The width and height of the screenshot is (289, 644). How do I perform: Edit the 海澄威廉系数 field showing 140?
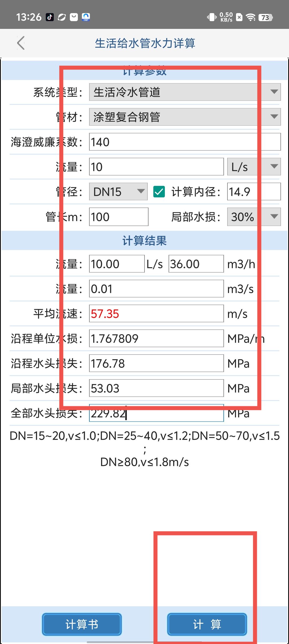[x=185, y=142]
